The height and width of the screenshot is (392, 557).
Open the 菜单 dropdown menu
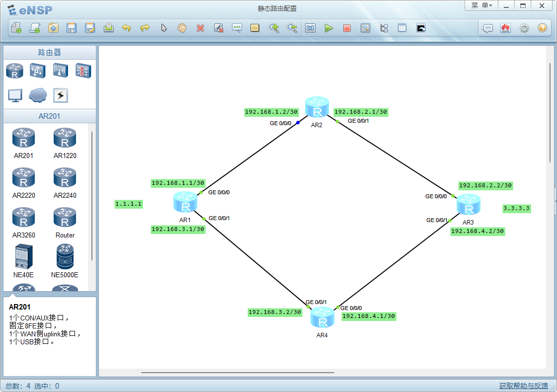pos(481,5)
